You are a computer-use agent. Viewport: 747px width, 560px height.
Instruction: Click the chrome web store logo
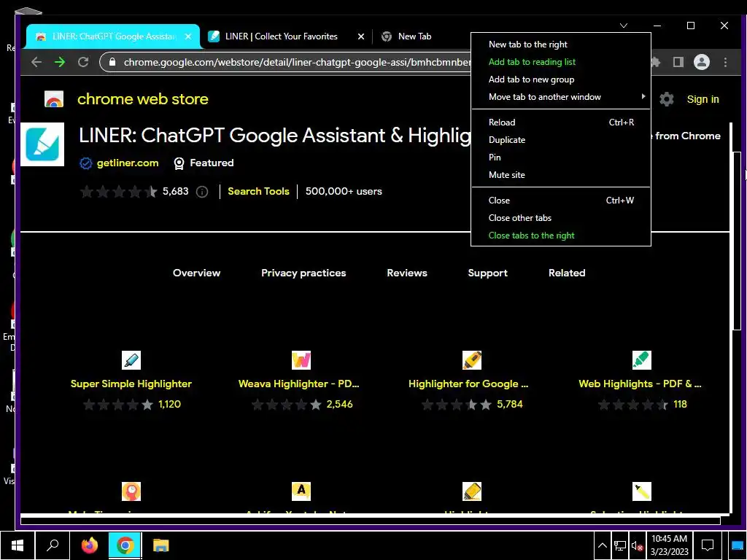coord(54,99)
